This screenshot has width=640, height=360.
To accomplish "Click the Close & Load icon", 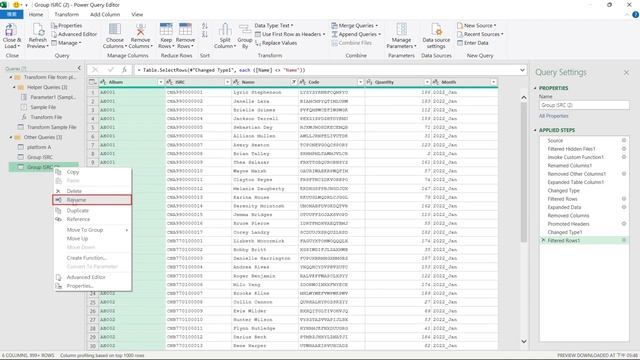I will pos(11,31).
